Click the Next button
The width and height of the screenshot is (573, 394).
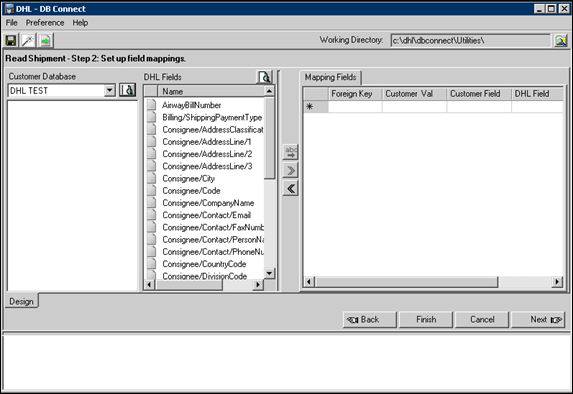(x=538, y=319)
